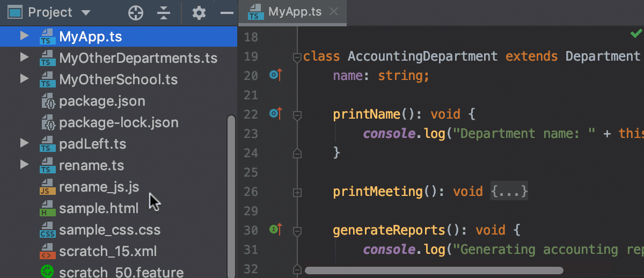Screen dimensions: 644x278
Task: Open Project panel settings gear
Action: pos(199,13)
